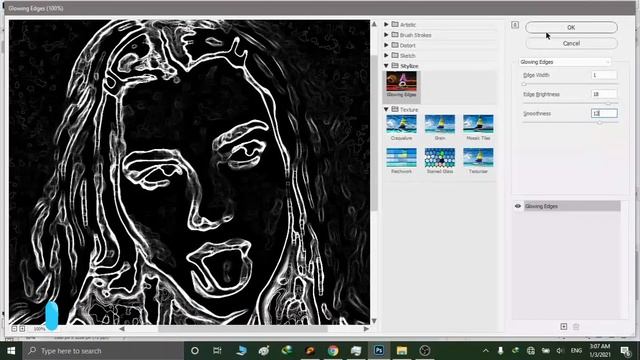Expand the Distort filter folder triangle
Image resolution: width=640 pixels, height=360 pixels.
pyautogui.click(x=386, y=45)
